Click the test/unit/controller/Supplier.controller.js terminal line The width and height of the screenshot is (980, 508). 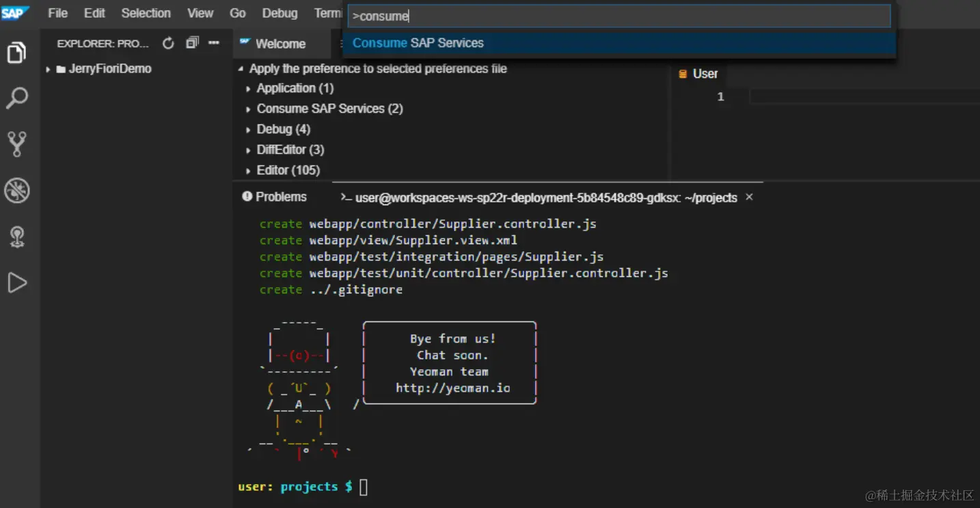(x=463, y=273)
